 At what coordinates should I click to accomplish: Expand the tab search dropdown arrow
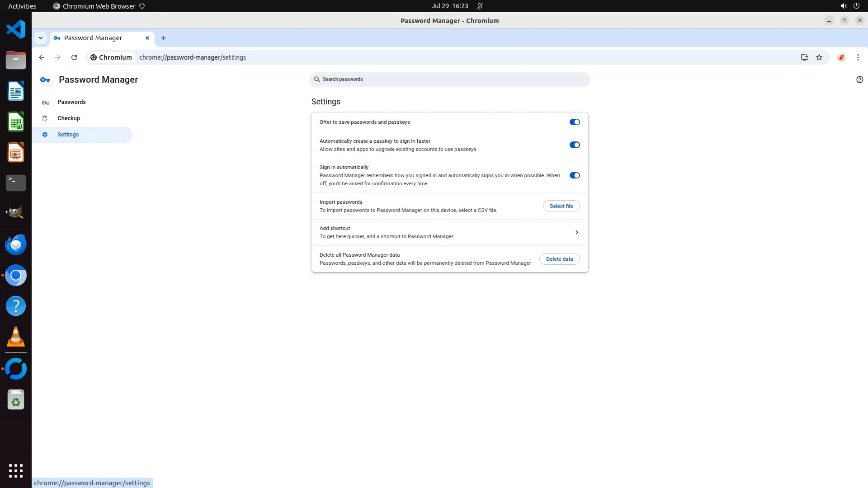[41, 38]
